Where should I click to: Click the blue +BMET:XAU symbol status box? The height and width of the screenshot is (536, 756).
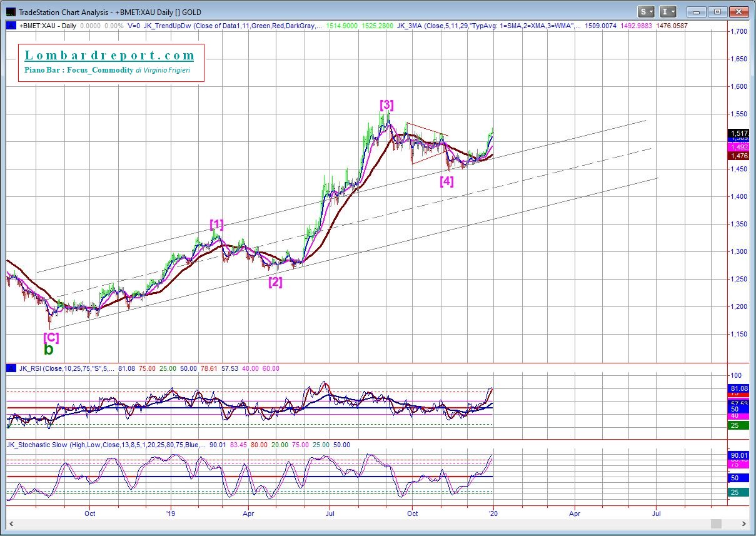(x=11, y=26)
